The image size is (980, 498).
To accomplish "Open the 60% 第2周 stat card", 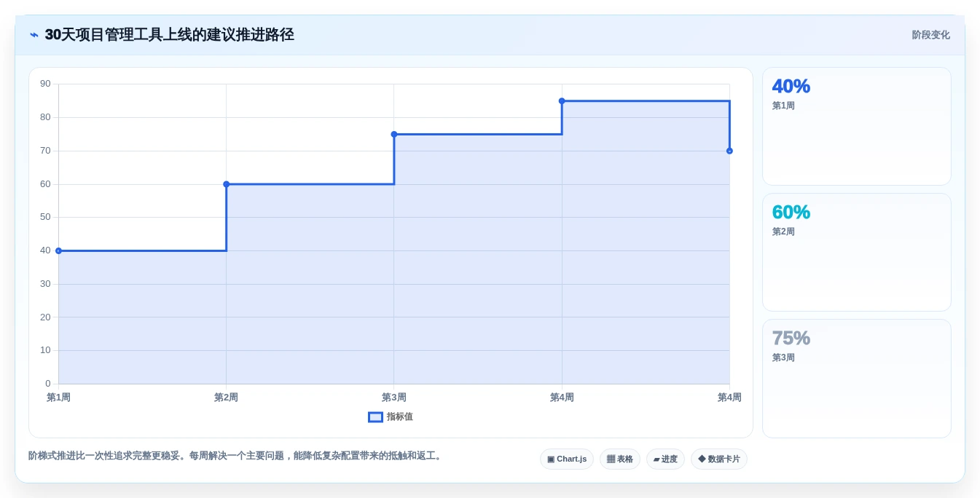I will [857, 253].
